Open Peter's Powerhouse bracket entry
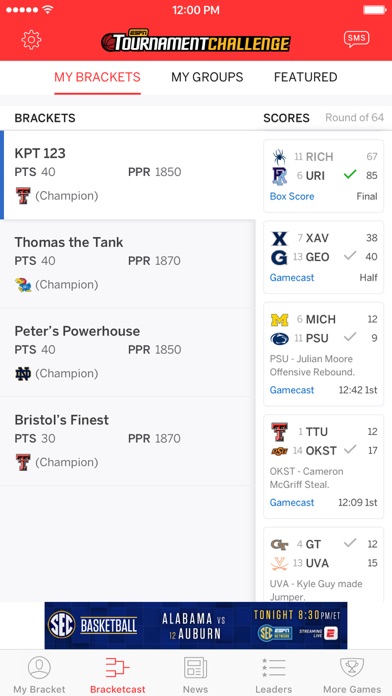Screen dimensions: 392x696 point(128,352)
